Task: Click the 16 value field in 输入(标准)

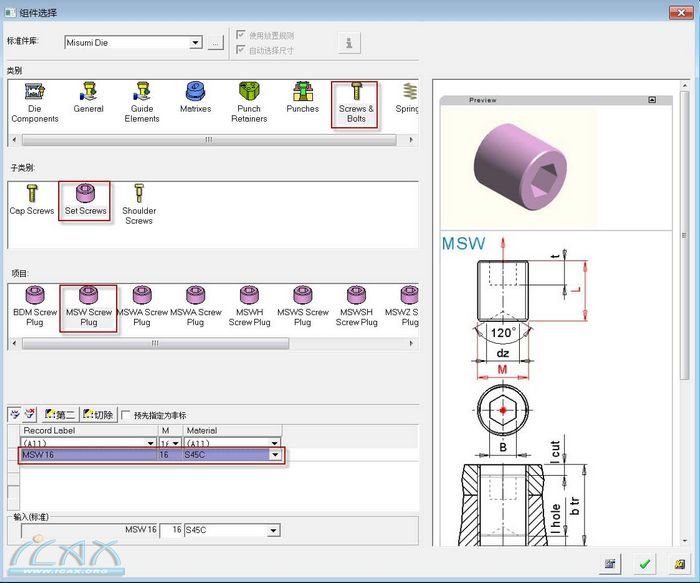Action: pos(171,530)
